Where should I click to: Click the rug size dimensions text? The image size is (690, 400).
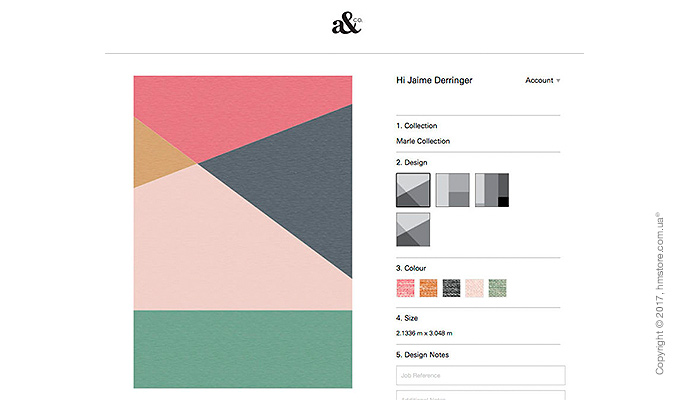pyautogui.click(x=424, y=333)
